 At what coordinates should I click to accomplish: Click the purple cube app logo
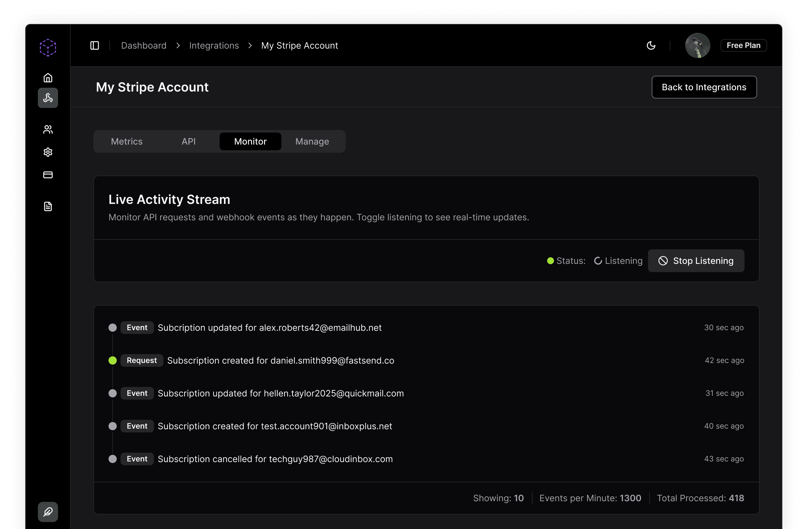[x=48, y=47]
